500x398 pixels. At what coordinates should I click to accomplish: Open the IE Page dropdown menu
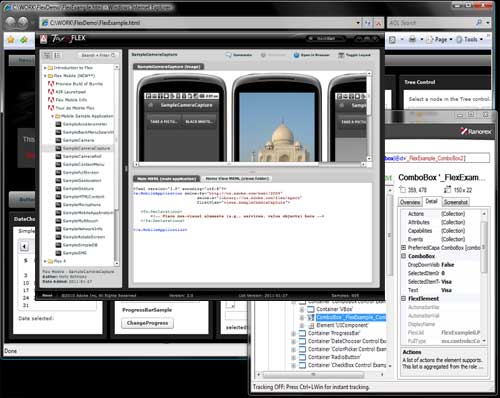click(439, 39)
